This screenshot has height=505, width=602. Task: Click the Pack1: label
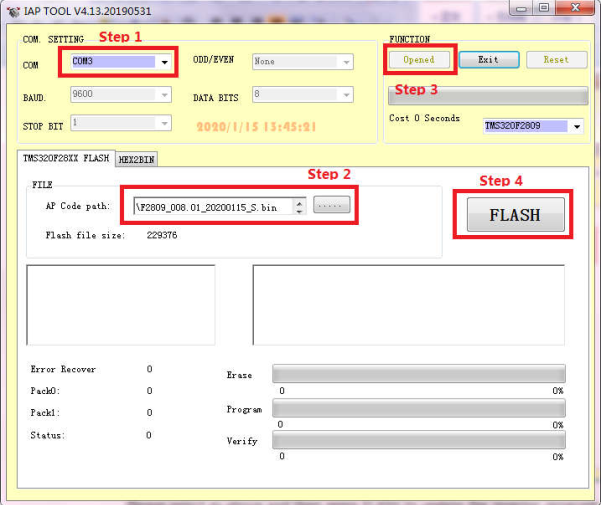[45, 413]
